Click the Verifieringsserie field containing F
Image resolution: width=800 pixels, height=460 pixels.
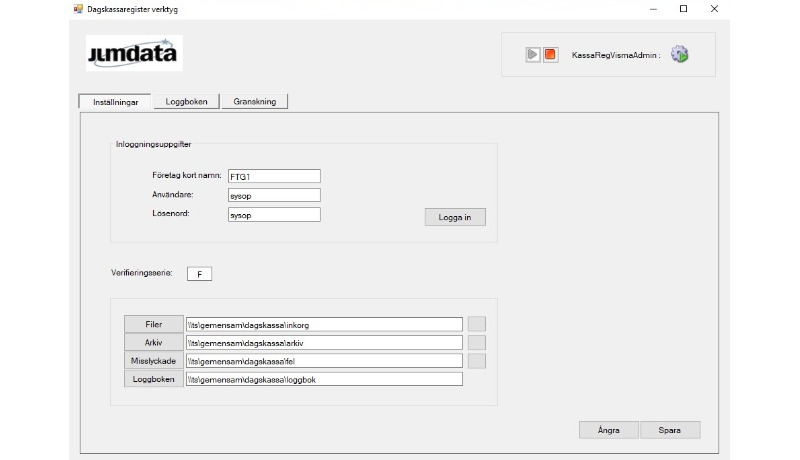point(199,274)
